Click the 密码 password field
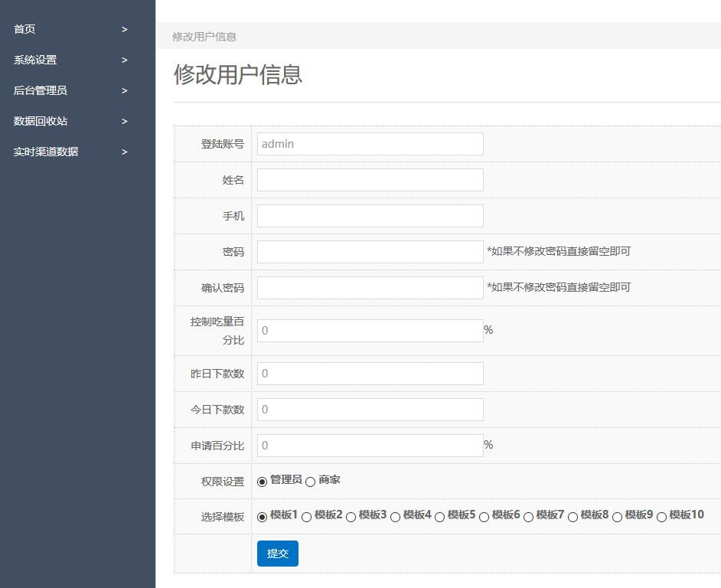Screen dimensions: 721x588 pyautogui.click(x=370, y=252)
